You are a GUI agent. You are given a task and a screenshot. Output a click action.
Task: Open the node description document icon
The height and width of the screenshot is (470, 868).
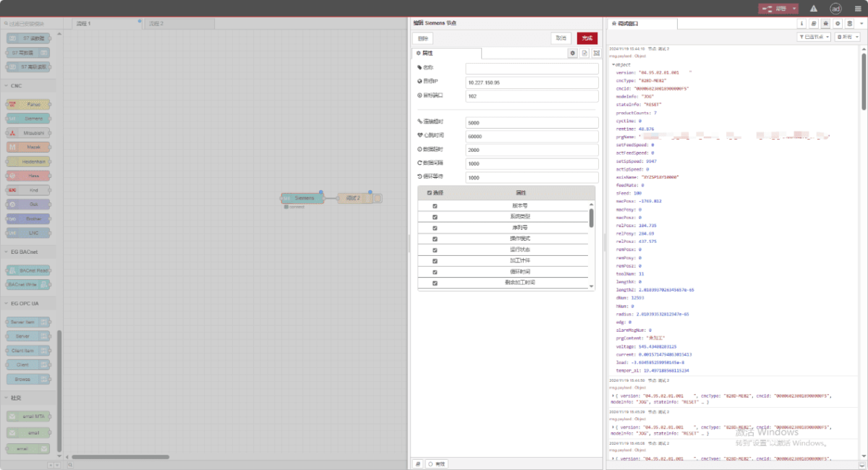[585, 53]
